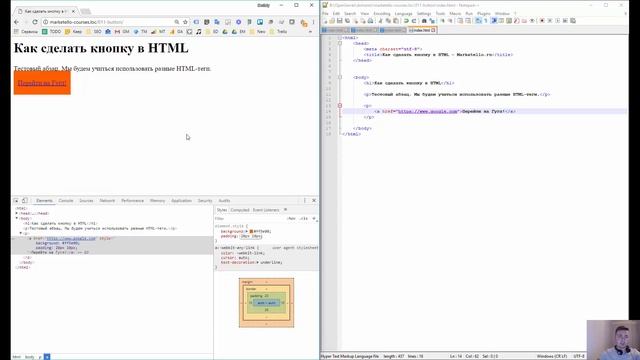This screenshot has height=360, width=640.
Task: Click Save All icon in Notepad++
Action: tap(347, 21)
